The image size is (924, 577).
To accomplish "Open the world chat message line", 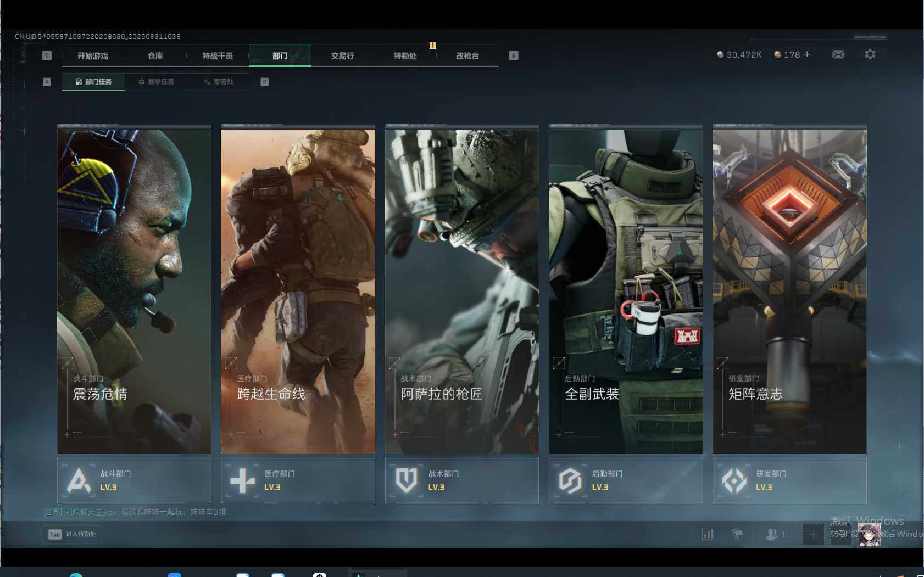I will pos(135,512).
